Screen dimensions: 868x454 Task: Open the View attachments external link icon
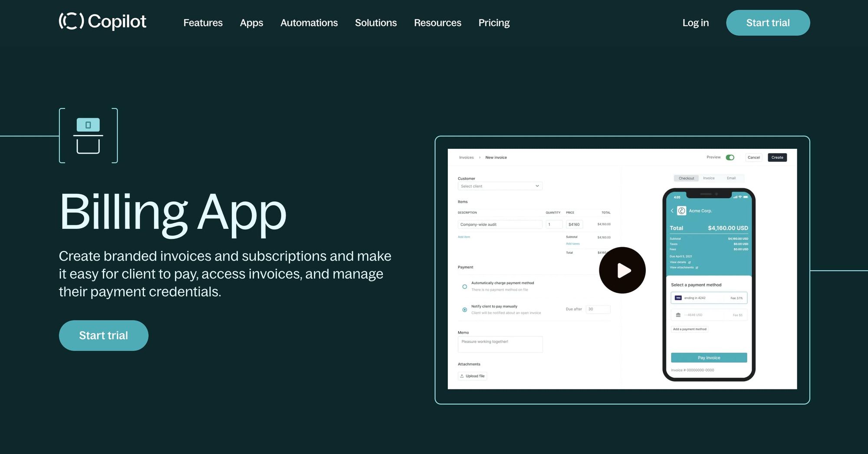(x=697, y=268)
